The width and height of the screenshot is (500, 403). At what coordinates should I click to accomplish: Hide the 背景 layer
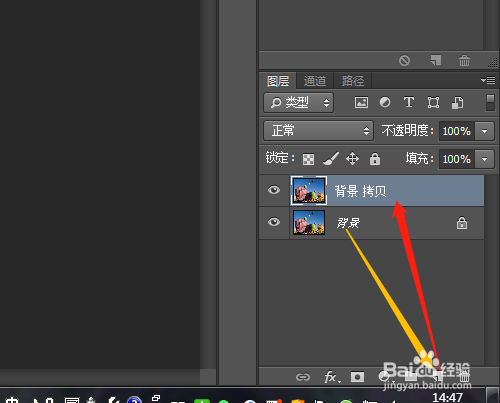pos(274,222)
